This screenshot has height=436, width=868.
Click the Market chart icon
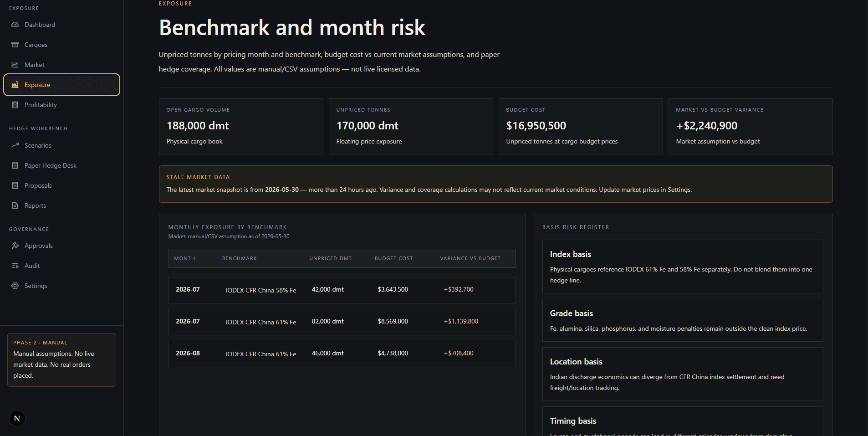[x=15, y=65]
